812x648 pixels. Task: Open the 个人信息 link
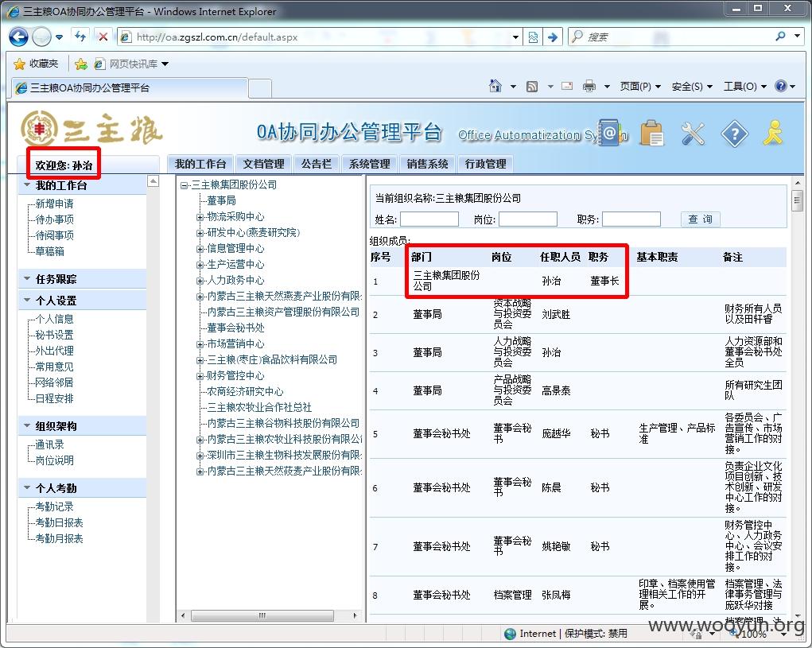click(54, 319)
